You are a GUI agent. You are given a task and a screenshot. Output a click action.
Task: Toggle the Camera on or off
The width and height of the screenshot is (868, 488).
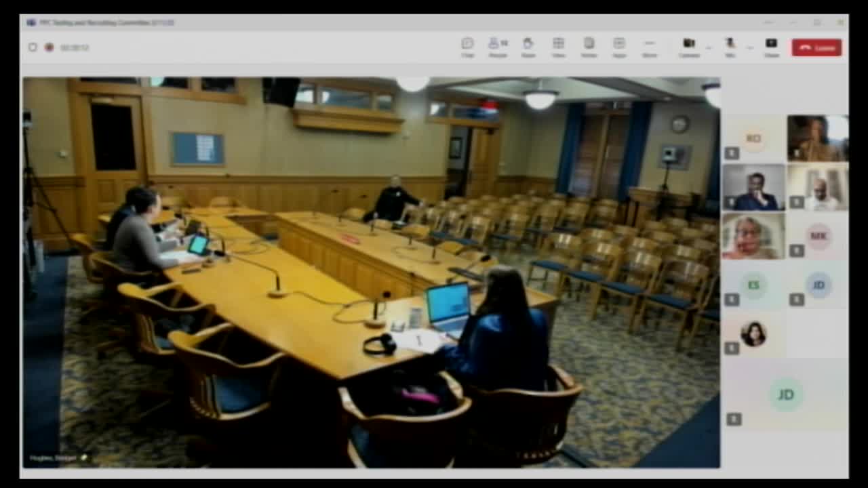click(x=689, y=47)
